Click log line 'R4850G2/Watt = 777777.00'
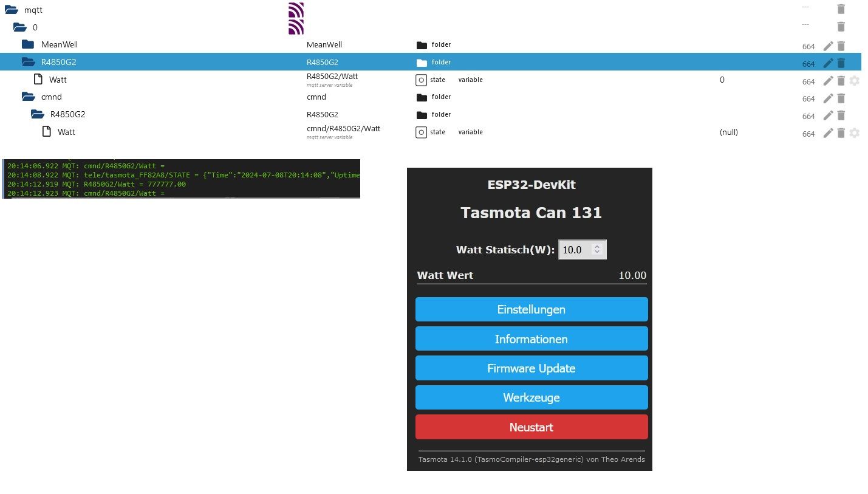 coord(97,184)
